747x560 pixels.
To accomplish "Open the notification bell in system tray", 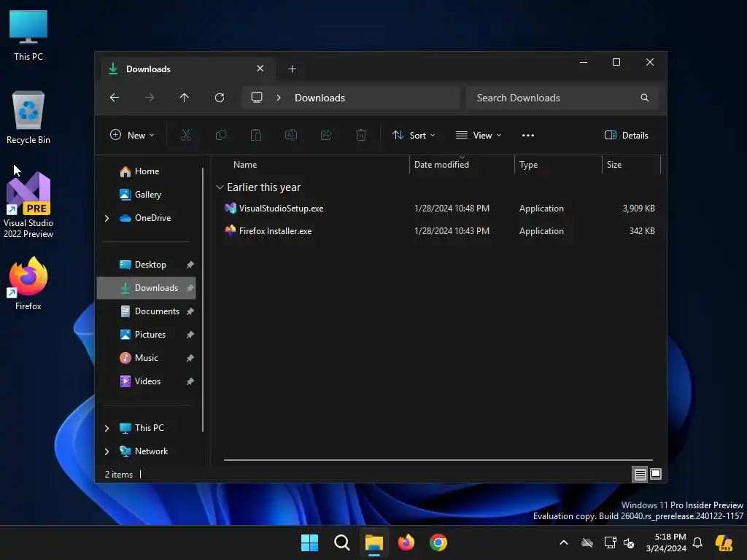I will 697,542.
